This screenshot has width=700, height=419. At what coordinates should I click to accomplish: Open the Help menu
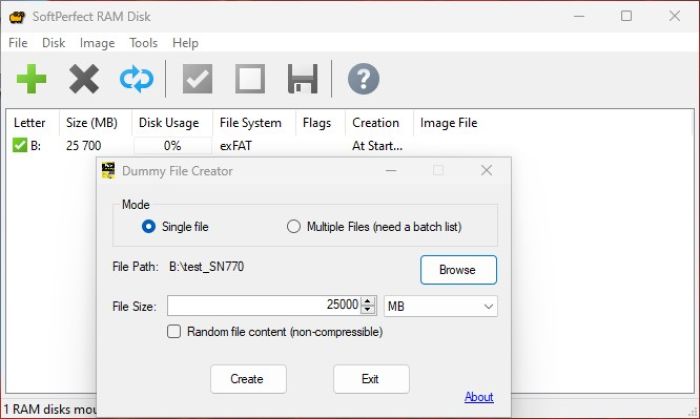coord(185,43)
